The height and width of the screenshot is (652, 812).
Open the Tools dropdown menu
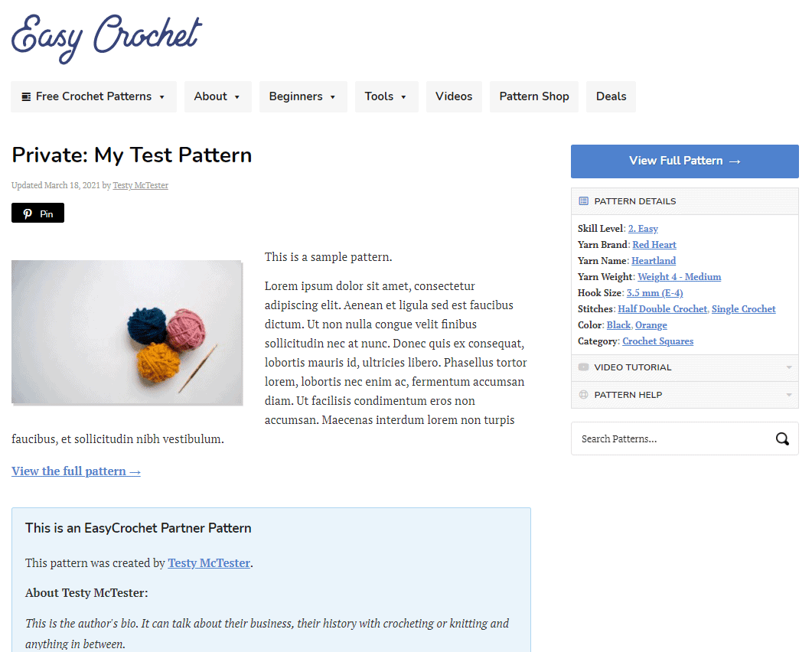click(x=386, y=97)
